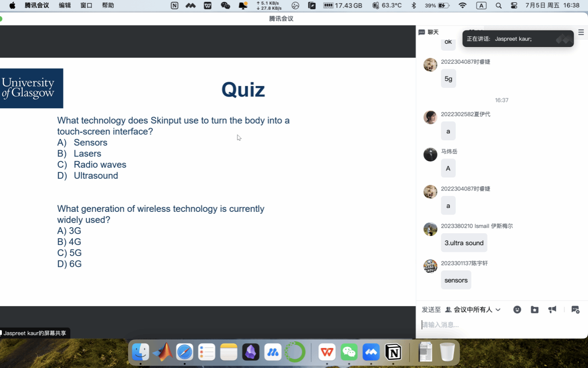
Task: Open WeChat from the dock
Action: coord(349,353)
